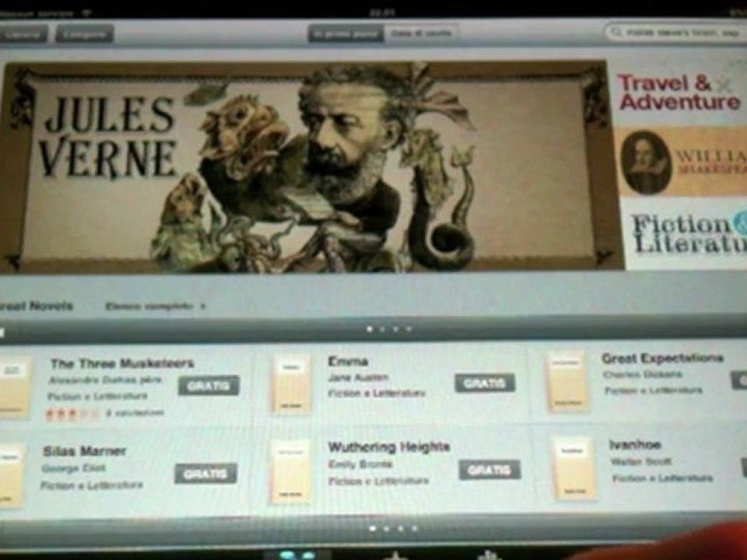Tap GRATIS next to Silas Marner
This screenshot has height=560, width=747.
point(205,474)
